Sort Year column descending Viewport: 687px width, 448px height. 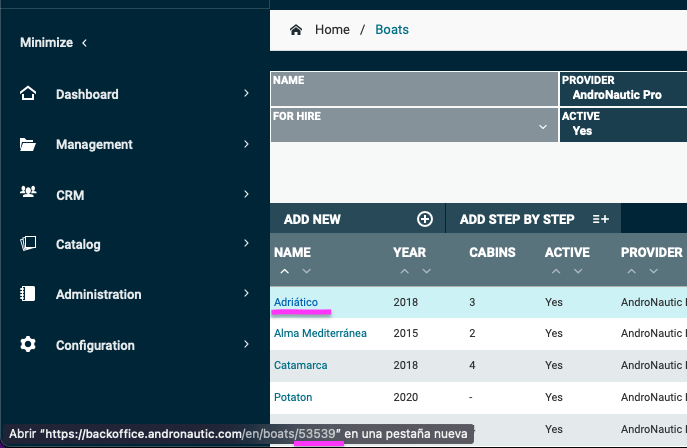coord(427,272)
